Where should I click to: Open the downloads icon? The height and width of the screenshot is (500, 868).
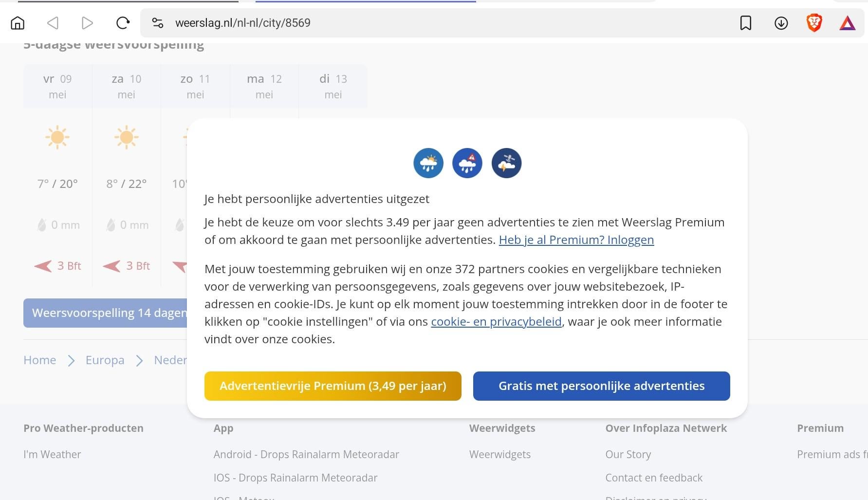[x=781, y=23]
